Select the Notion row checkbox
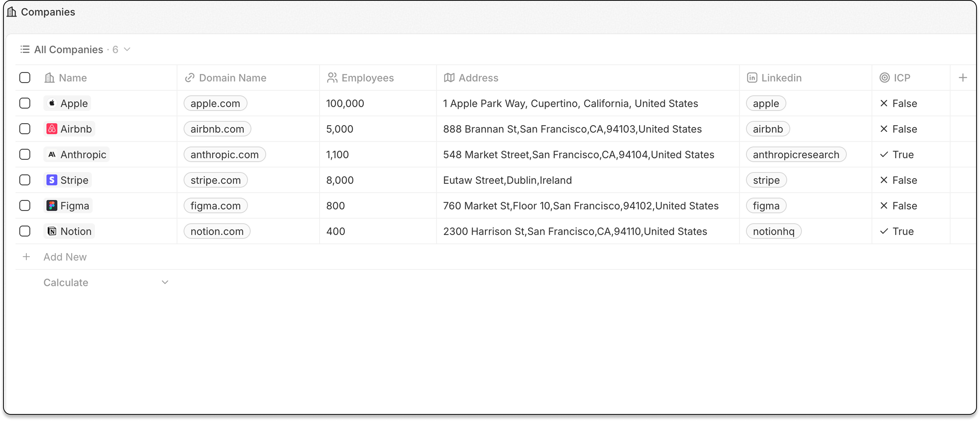Viewport: 980px width, 421px height. tap(25, 231)
